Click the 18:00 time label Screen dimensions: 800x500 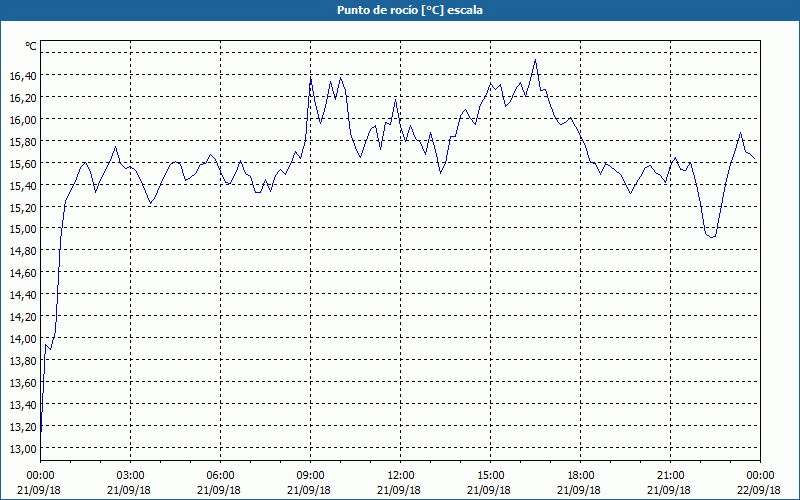pos(581,476)
